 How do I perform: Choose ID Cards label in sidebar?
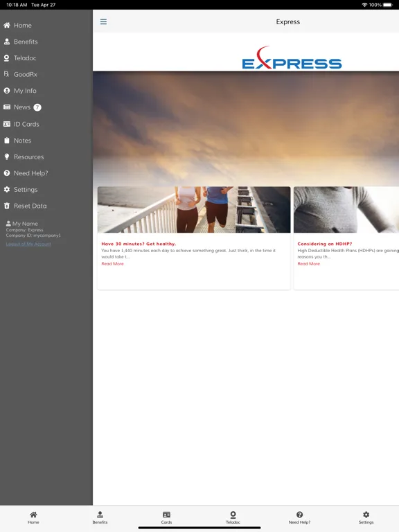(26, 124)
